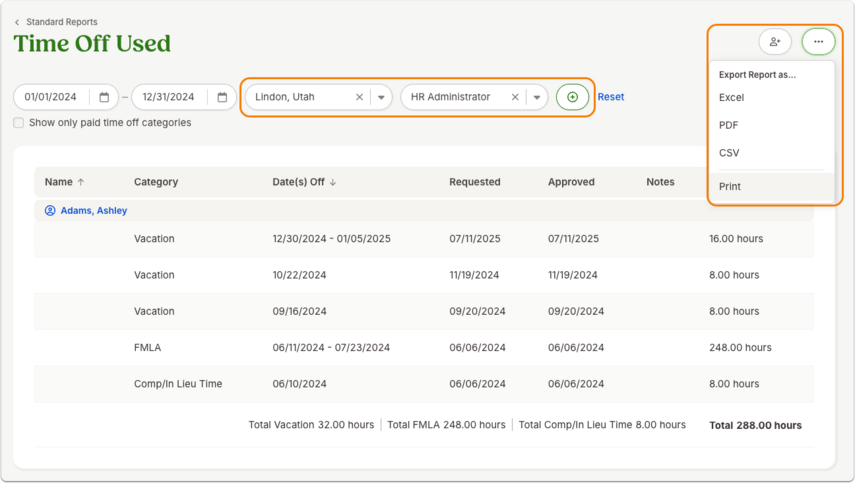Select the 16.00 hours value
The height and width of the screenshot is (483, 855).
click(736, 239)
